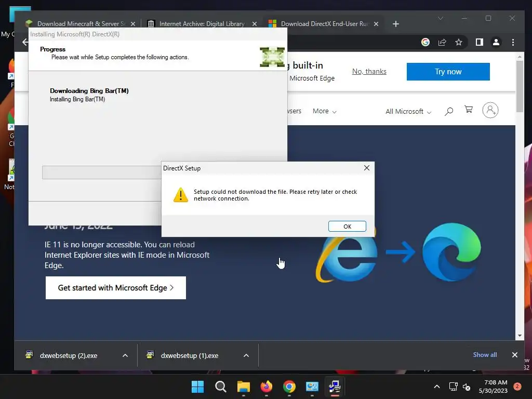Viewport: 532px width, 399px height.
Task: Close the downloads bar
Action: click(x=515, y=354)
